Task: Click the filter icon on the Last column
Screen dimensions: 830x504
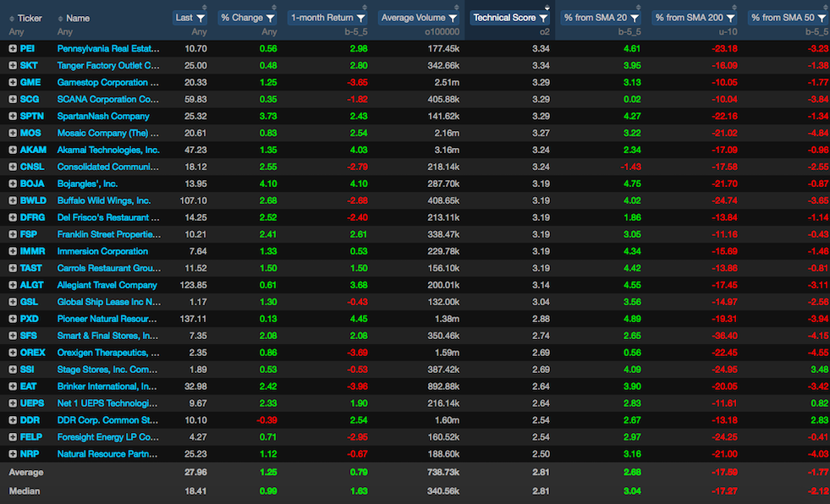Action: (x=201, y=18)
